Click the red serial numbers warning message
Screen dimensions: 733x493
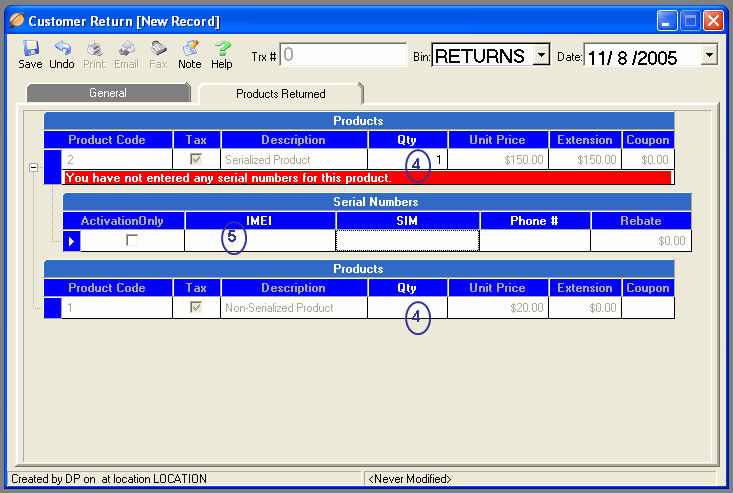pyautogui.click(x=367, y=178)
